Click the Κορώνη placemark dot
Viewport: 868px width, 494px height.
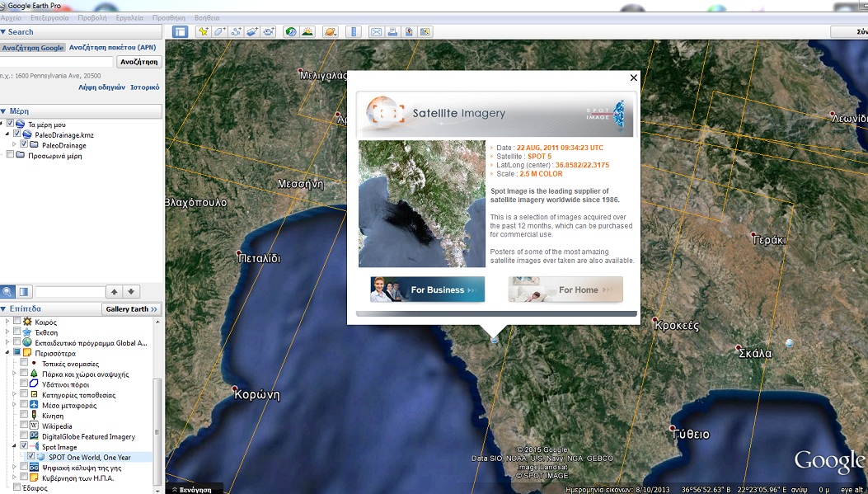235,388
